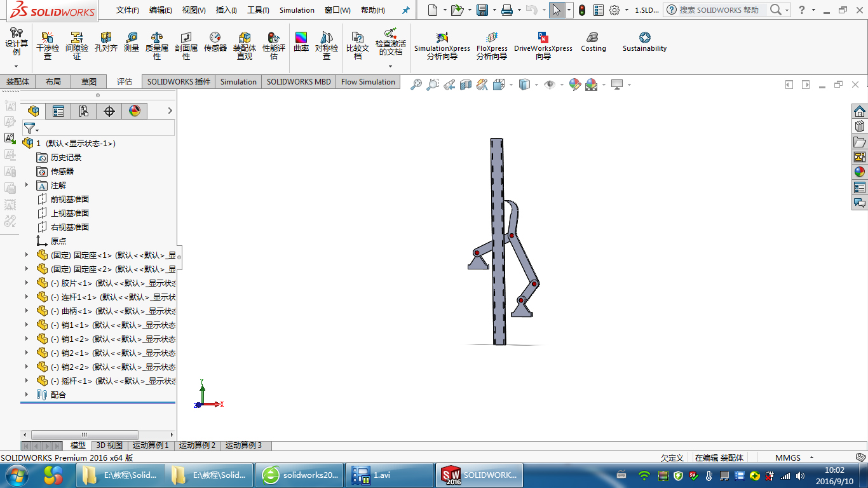This screenshot has height=488, width=868.
Task: Open the DisplayManager tab
Action: point(135,111)
